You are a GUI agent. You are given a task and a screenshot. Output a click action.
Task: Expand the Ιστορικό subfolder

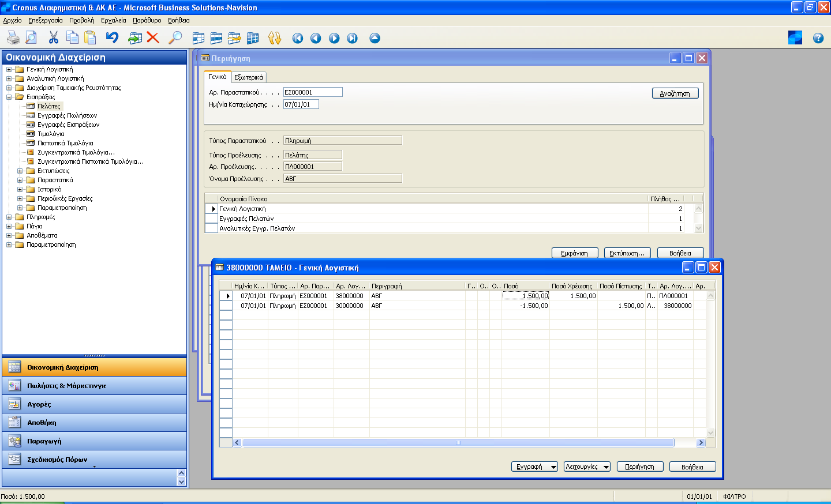click(x=20, y=189)
